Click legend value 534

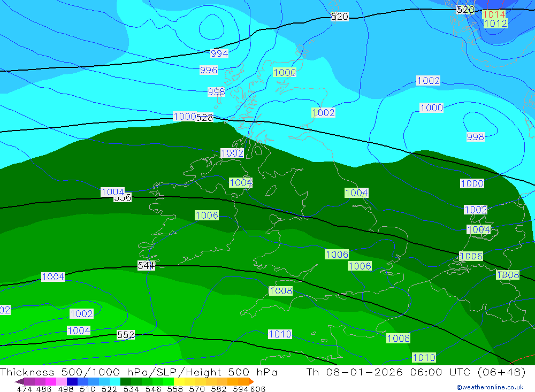131,389
